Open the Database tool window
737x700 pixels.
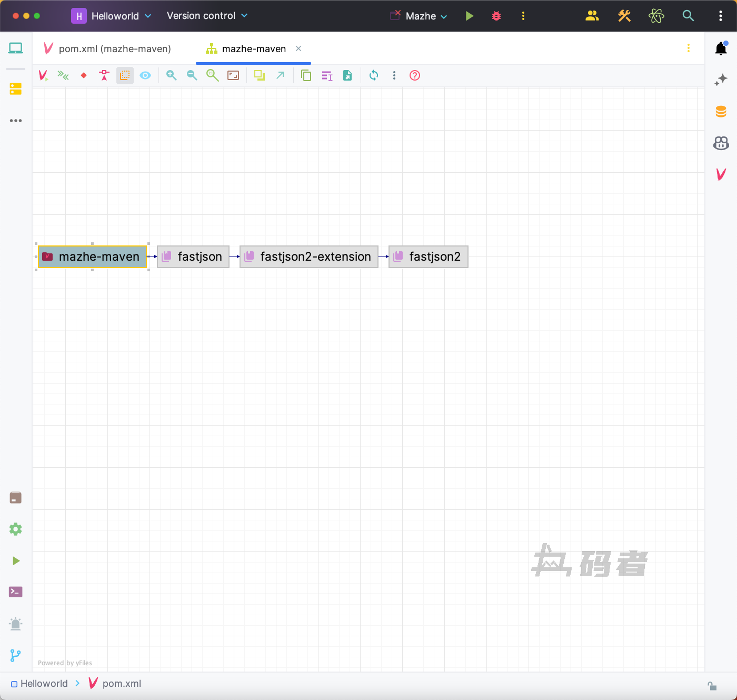[721, 112]
